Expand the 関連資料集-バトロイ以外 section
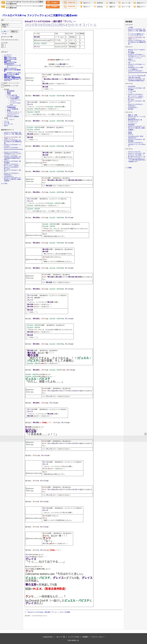Screen dimensions: 147x644 [x=3, y=86]
